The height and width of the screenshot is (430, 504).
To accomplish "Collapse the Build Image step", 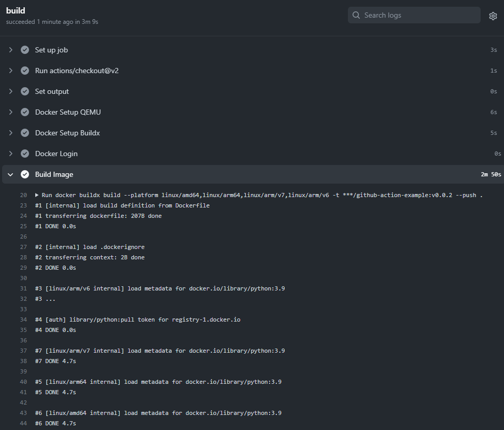I will [10, 174].
